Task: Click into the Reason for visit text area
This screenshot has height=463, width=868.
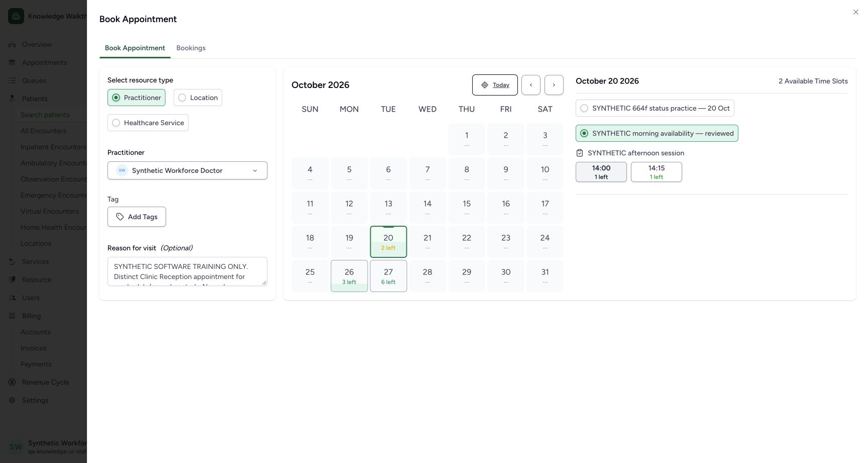Action: [187, 271]
